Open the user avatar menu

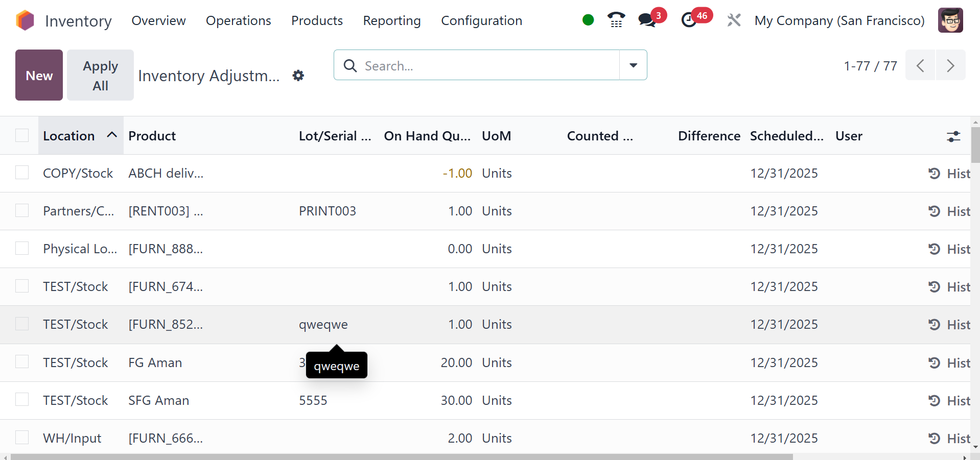coord(950,20)
